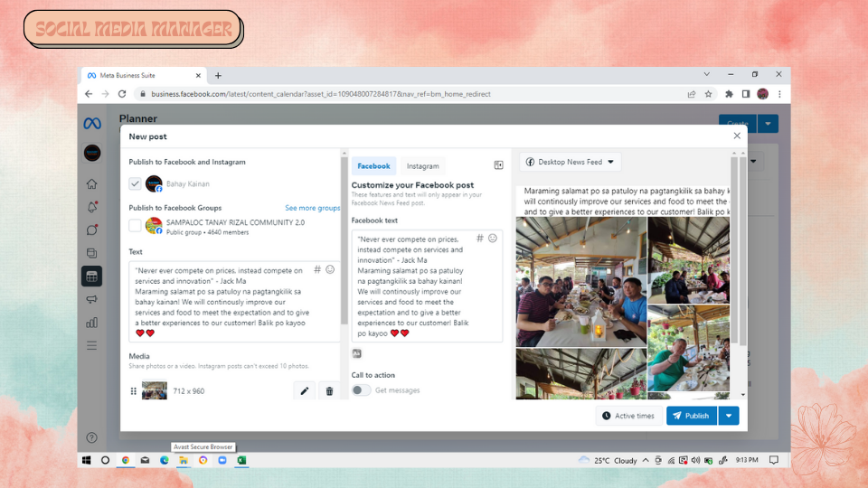Image resolution: width=868 pixels, height=488 pixels.
Task: Click the image icon below Facebook text
Action: (x=357, y=353)
